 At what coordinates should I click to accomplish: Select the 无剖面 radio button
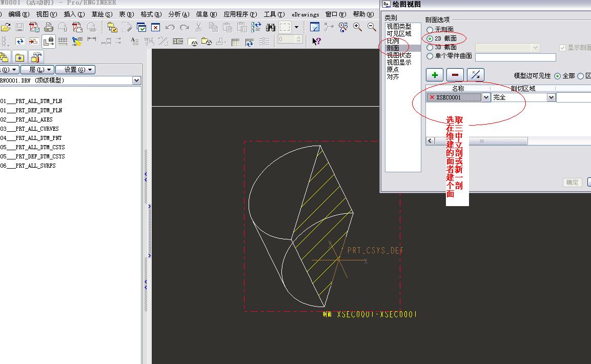[430, 29]
